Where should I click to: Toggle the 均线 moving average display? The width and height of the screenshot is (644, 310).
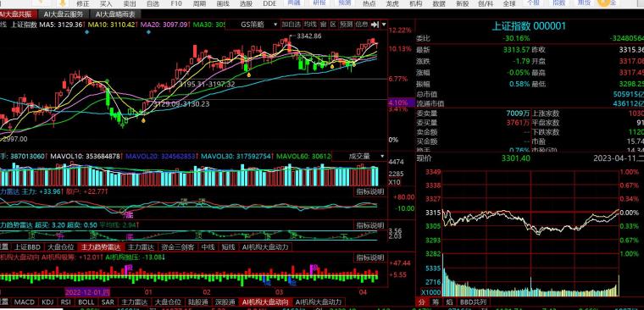click(310, 25)
